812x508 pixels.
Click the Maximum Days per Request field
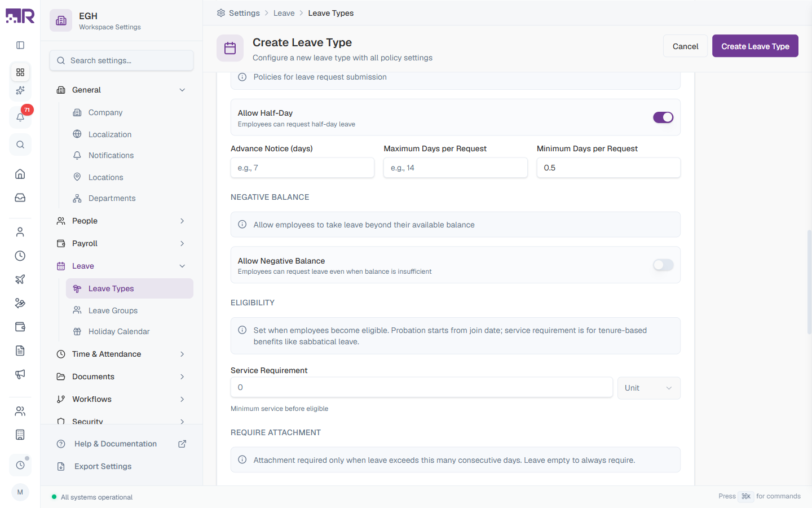click(456, 168)
